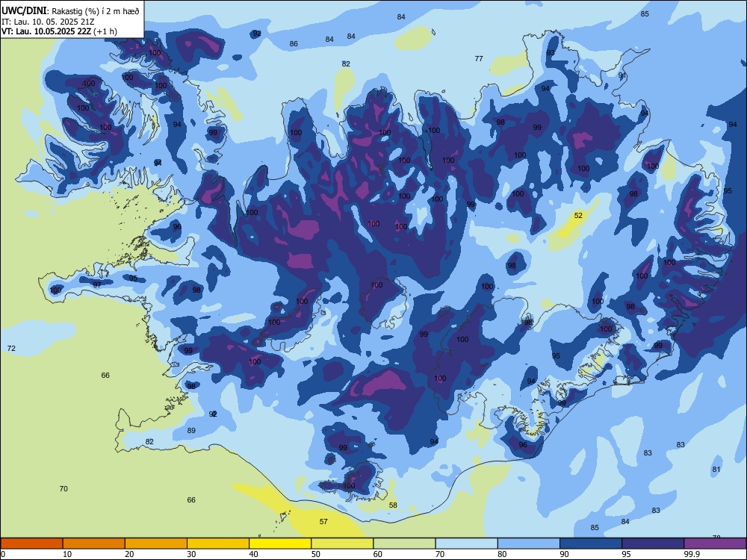This screenshot has width=747, height=560.
Task: Select the legend tick label 30
Action: tap(191, 554)
